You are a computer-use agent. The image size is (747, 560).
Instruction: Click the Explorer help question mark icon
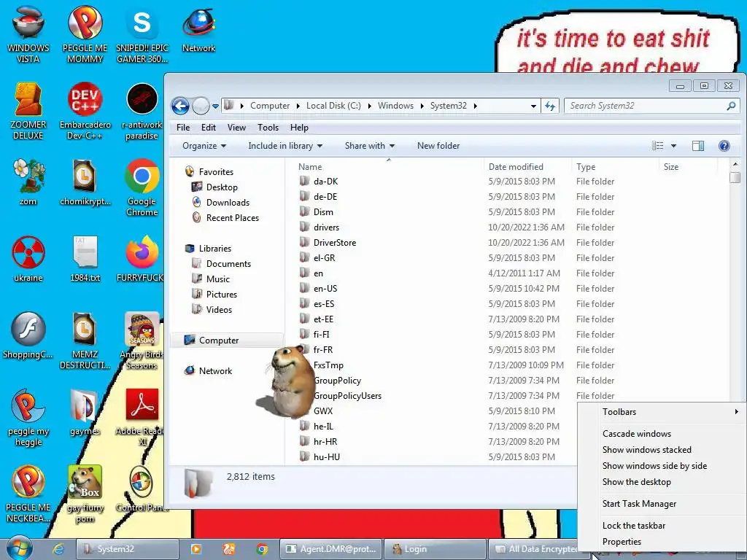[x=724, y=146]
